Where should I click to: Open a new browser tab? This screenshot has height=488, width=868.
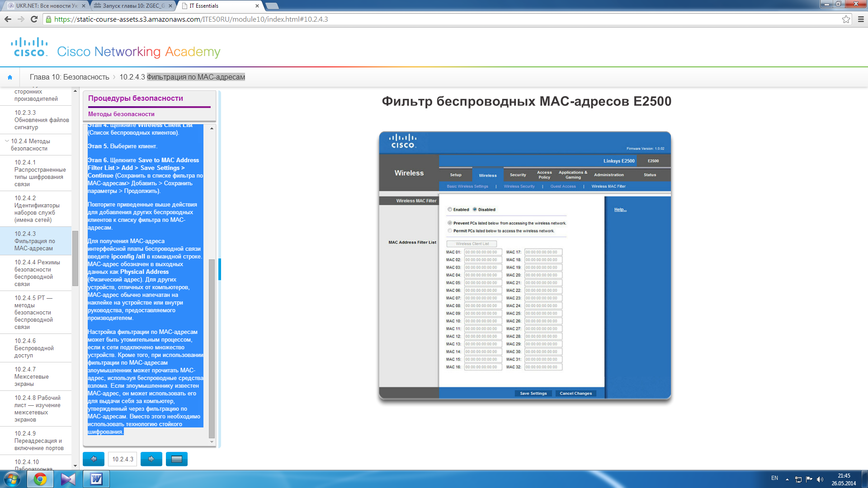point(272,6)
